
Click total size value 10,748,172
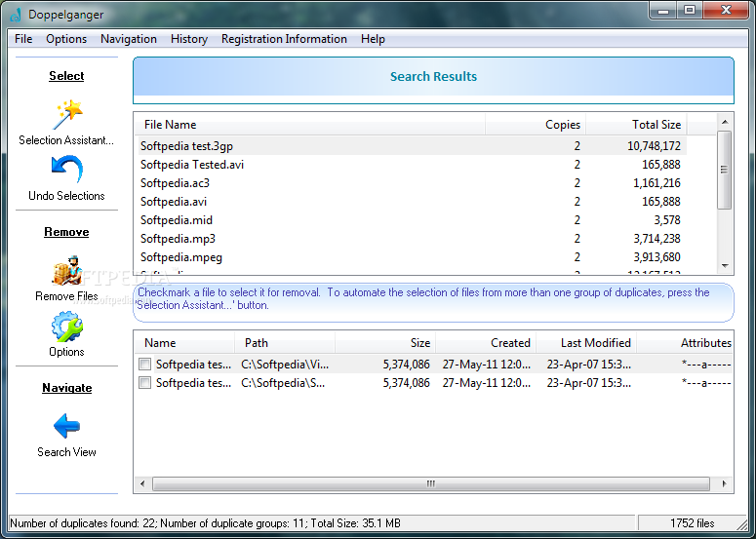point(654,146)
